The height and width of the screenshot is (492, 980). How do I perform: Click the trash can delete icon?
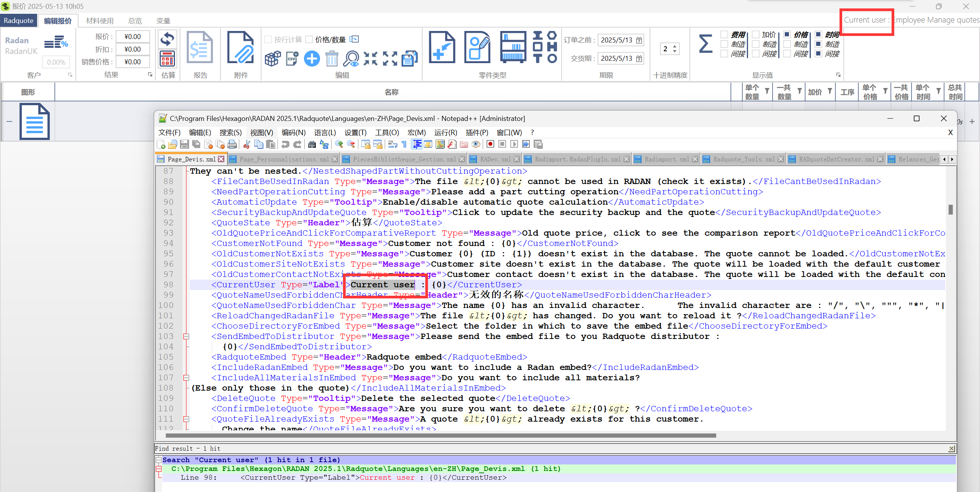pos(332,59)
